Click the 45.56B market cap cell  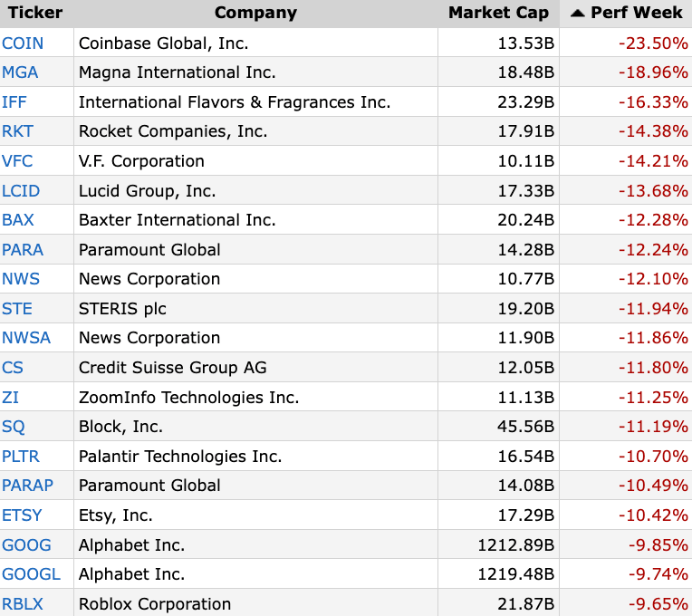coord(524,427)
